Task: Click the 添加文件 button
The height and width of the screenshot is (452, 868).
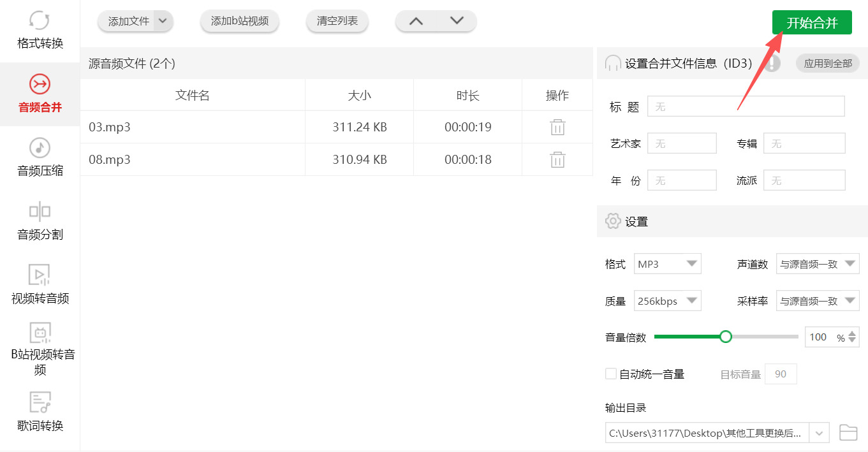Action: 128,21
